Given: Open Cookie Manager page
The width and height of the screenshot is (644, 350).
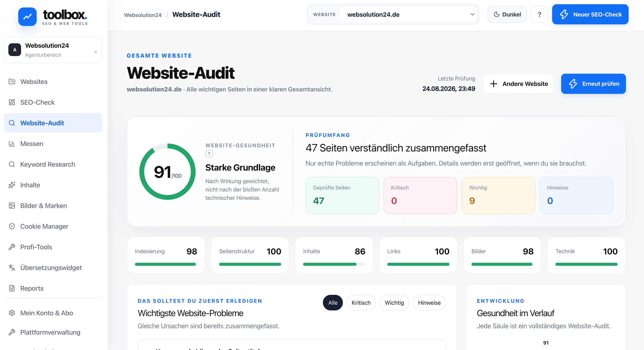Looking at the screenshot, I should pyautogui.click(x=53, y=226).
